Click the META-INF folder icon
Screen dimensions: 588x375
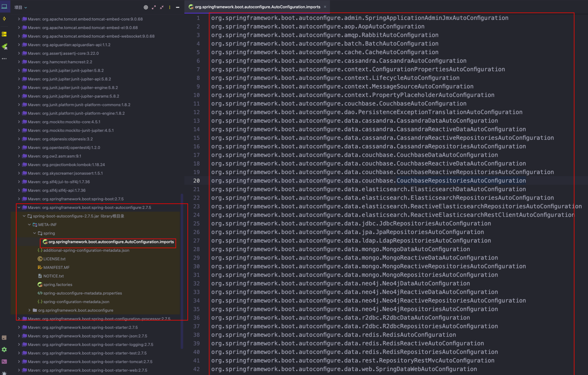(35, 225)
